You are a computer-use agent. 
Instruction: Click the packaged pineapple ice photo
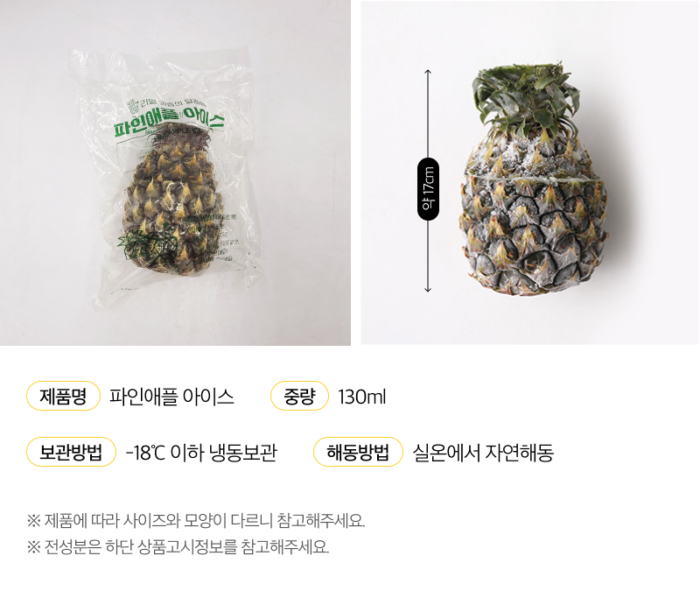pos(175,172)
